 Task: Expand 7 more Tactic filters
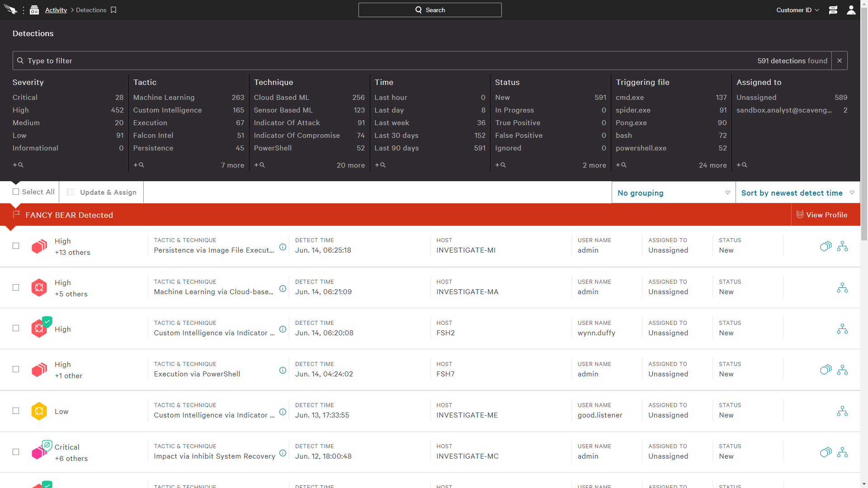click(232, 165)
